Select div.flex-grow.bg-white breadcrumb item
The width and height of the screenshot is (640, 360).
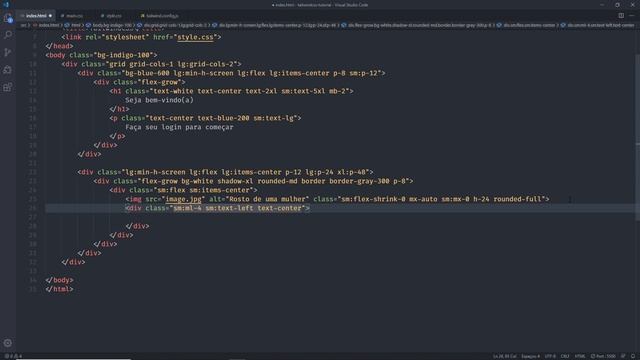[x=420, y=25]
